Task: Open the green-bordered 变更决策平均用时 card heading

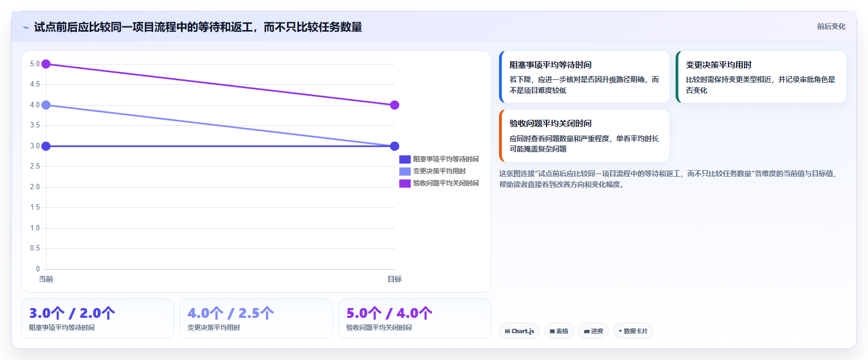Action: coord(719,65)
